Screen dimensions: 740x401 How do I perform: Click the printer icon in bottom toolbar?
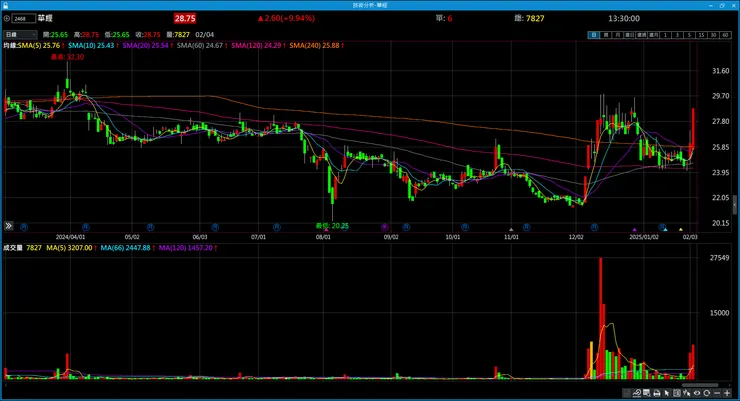(657, 393)
